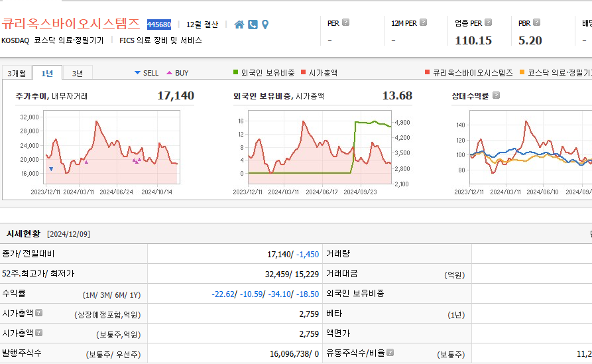Screen dimensions: 592x364
Task: Click the 12월 결산 label
Action: pyautogui.click(x=202, y=25)
